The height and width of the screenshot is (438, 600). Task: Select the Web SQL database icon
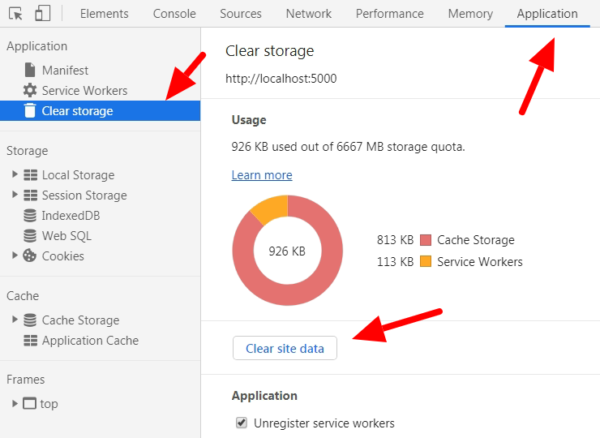30,236
